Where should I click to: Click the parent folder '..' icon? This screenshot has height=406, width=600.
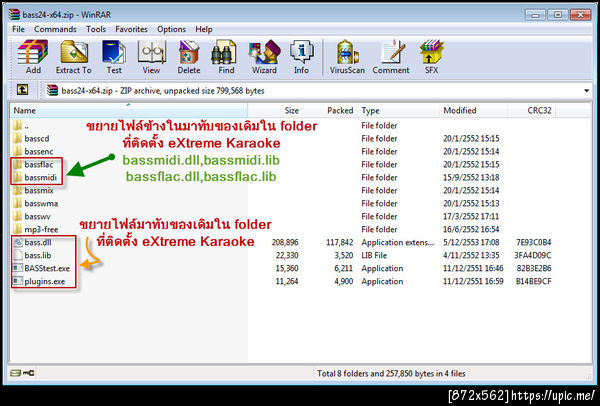pyautogui.click(x=17, y=125)
